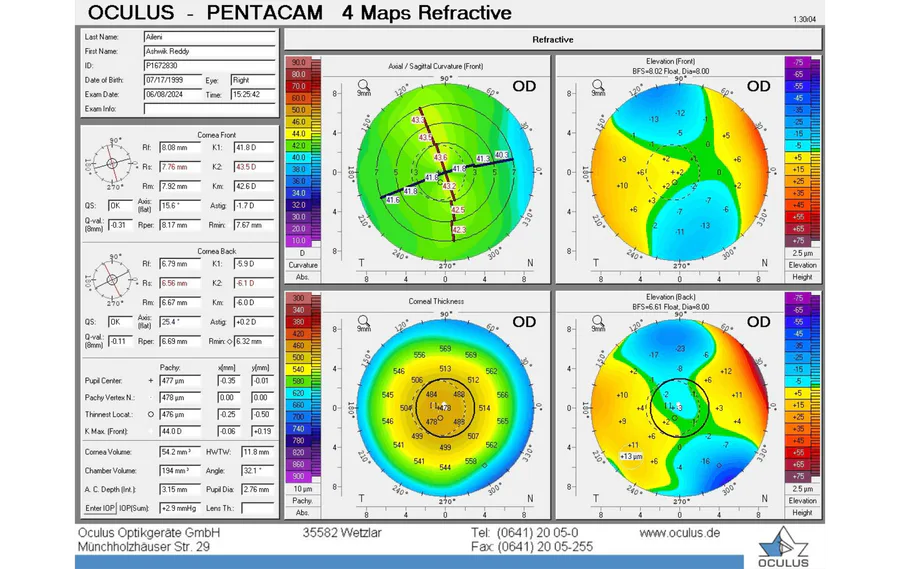
Task: Click the Abs. label under the Pachy. scale
Action: 303,512
